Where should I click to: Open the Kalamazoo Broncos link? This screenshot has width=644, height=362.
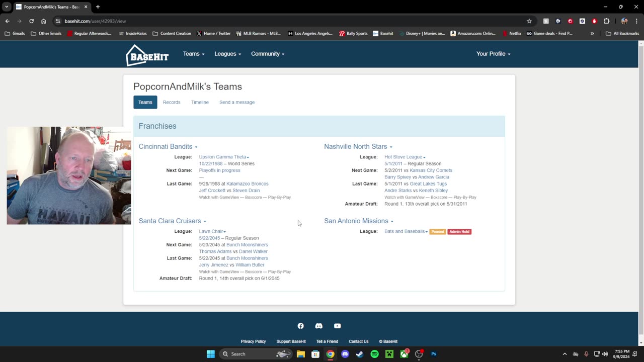pos(248,184)
